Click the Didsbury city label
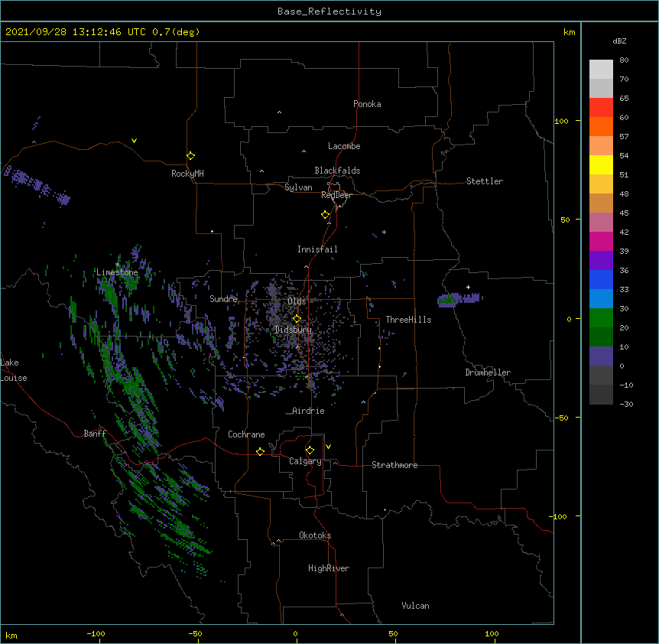 (294, 330)
